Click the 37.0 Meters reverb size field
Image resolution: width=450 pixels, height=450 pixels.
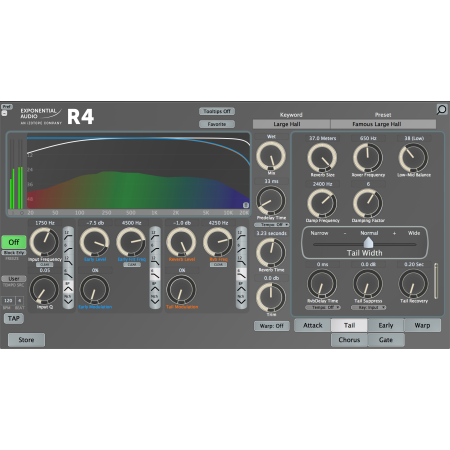click(322, 138)
